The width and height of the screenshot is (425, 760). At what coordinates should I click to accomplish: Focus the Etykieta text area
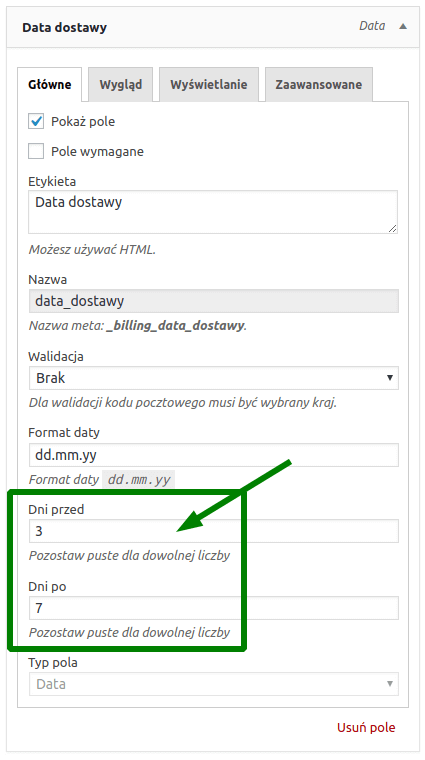coord(213,212)
